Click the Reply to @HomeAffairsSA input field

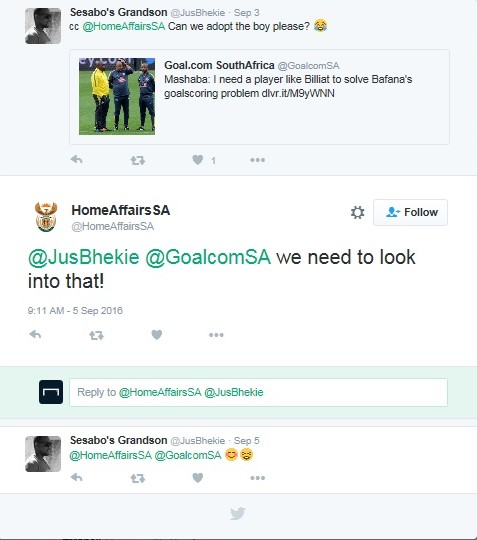click(x=258, y=392)
